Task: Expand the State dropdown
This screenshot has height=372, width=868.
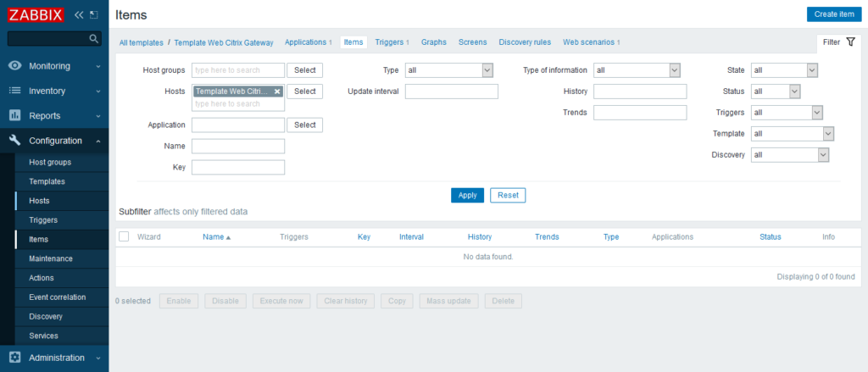Action: (x=784, y=70)
